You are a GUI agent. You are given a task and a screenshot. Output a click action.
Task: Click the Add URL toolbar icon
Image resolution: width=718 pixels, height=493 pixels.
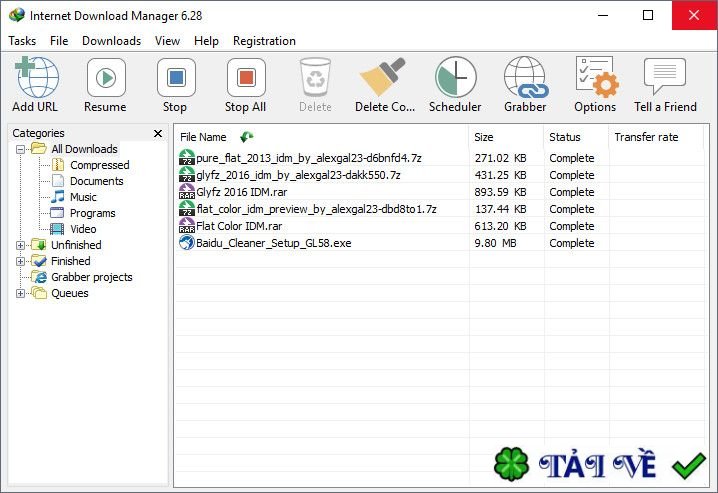tap(37, 77)
